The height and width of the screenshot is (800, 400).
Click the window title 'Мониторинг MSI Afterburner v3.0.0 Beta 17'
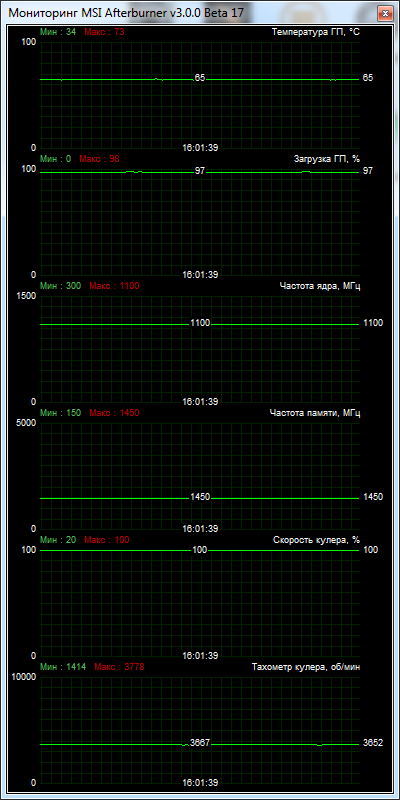[x=126, y=13]
